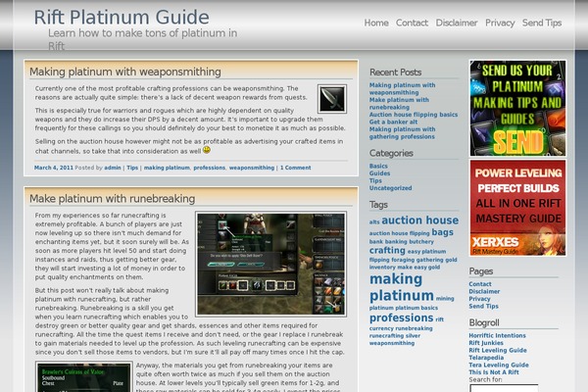The height and width of the screenshot is (392, 588).
Task: Click the professions tag in post meta
Action: coord(210,168)
